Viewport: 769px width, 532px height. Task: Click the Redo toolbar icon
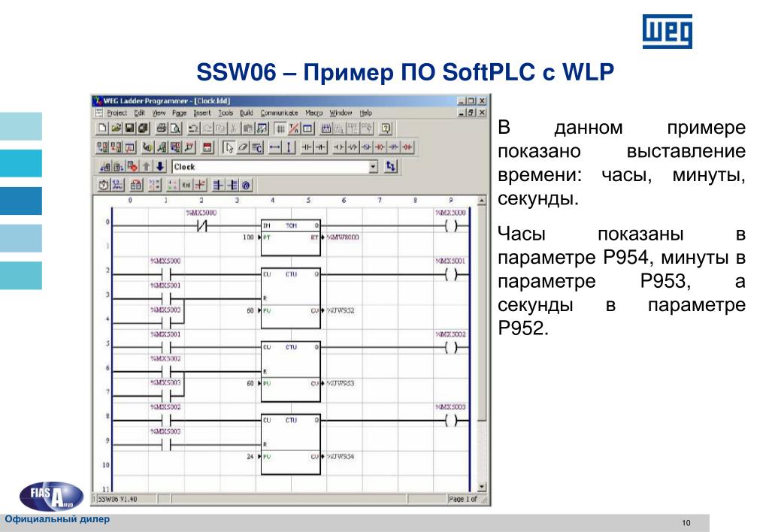coord(207,128)
